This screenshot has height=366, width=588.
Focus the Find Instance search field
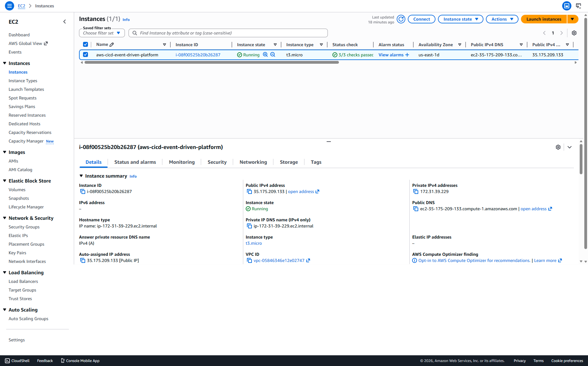pyautogui.click(x=228, y=33)
